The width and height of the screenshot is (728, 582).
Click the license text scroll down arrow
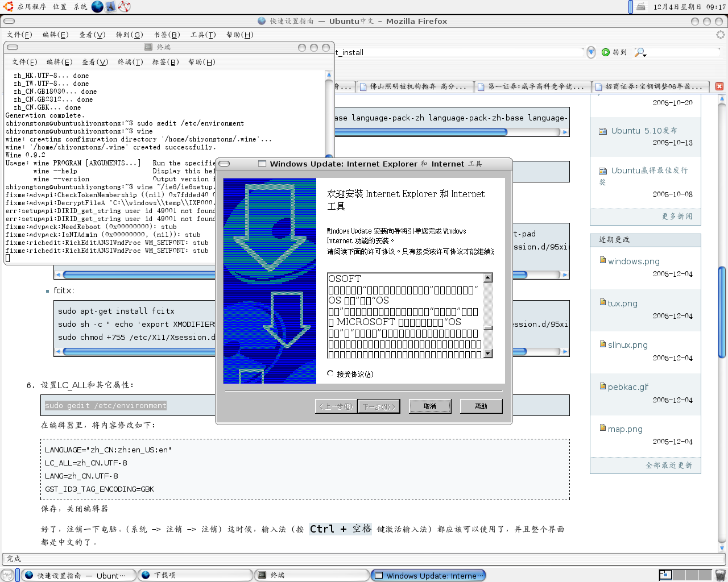pos(487,354)
